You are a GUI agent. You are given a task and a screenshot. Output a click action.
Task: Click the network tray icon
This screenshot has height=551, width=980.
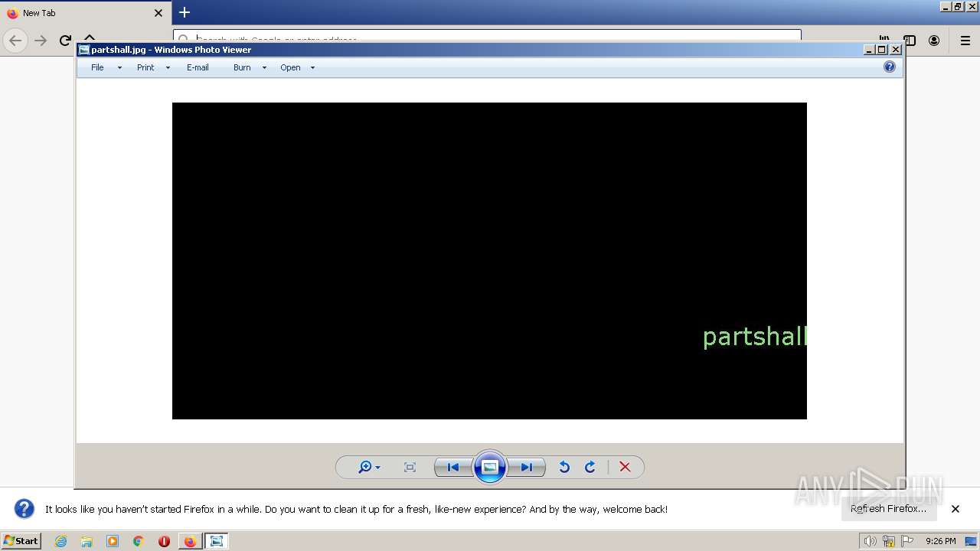(x=889, y=541)
